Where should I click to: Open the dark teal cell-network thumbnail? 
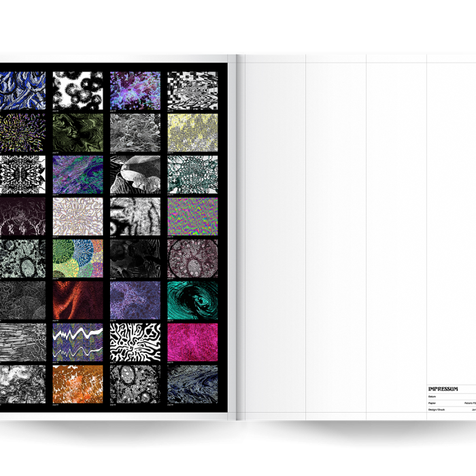point(192,175)
